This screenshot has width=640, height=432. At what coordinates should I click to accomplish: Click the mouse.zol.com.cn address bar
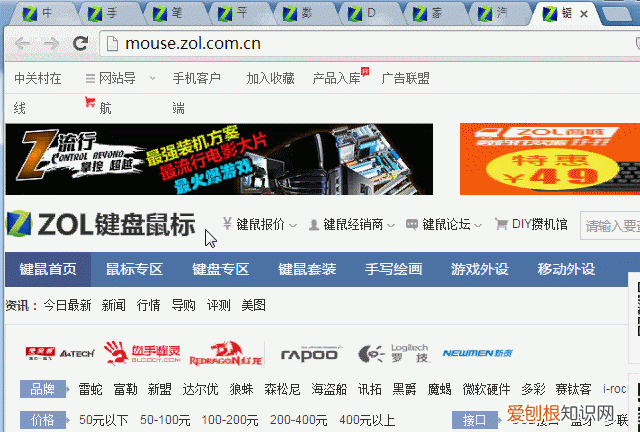coord(367,44)
